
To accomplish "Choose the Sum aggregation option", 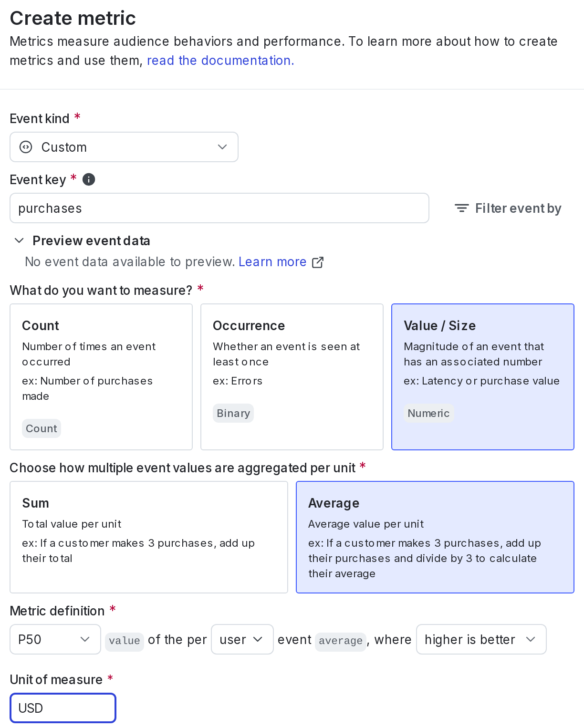I will pyautogui.click(x=149, y=537).
